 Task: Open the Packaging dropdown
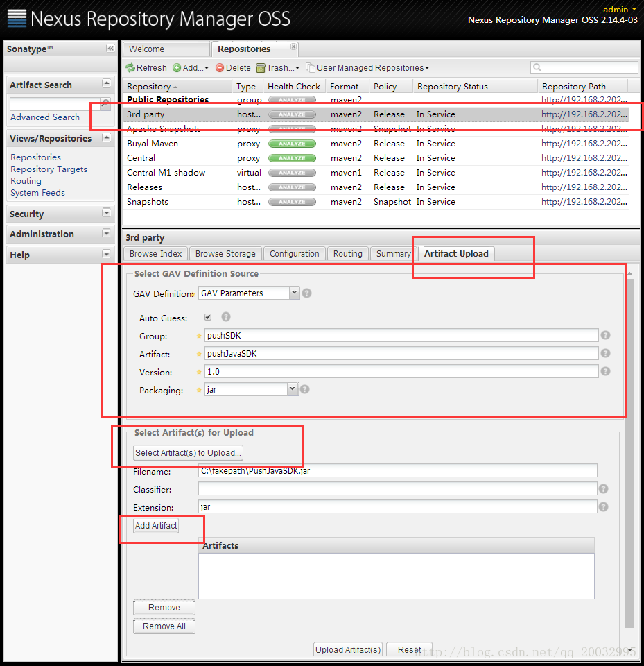coord(292,389)
